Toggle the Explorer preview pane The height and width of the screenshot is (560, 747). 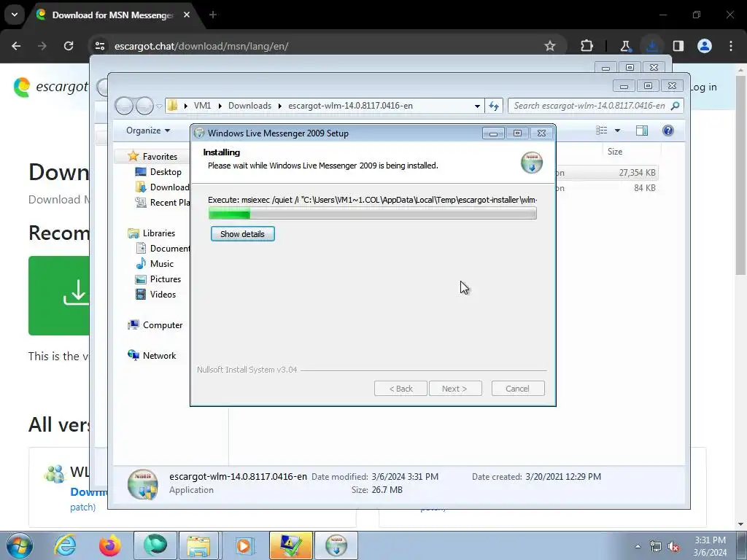(x=642, y=131)
